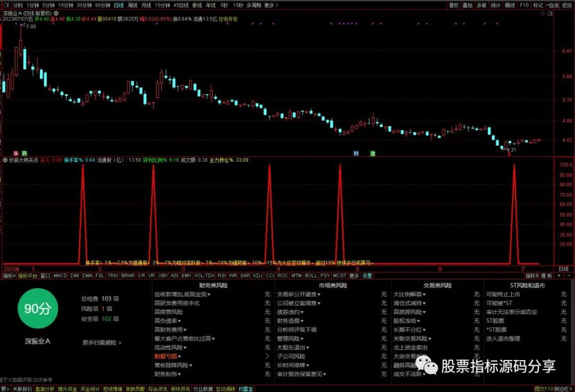Open the 关联报价 bottom tab
Viewport: 575px width, 392px height.
pyautogui.click(x=22, y=389)
